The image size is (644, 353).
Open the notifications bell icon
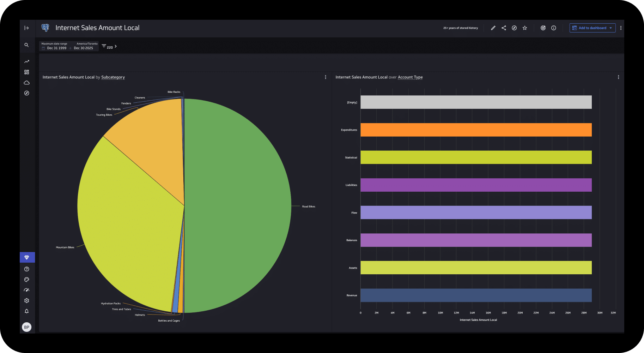pyautogui.click(x=26, y=311)
